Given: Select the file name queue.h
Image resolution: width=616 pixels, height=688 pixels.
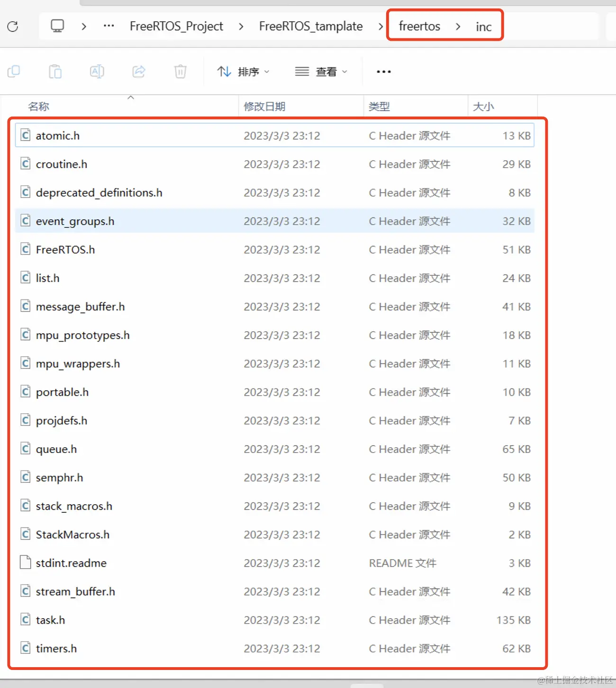Looking at the screenshot, I should pyautogui.click(x=56, y=449).
